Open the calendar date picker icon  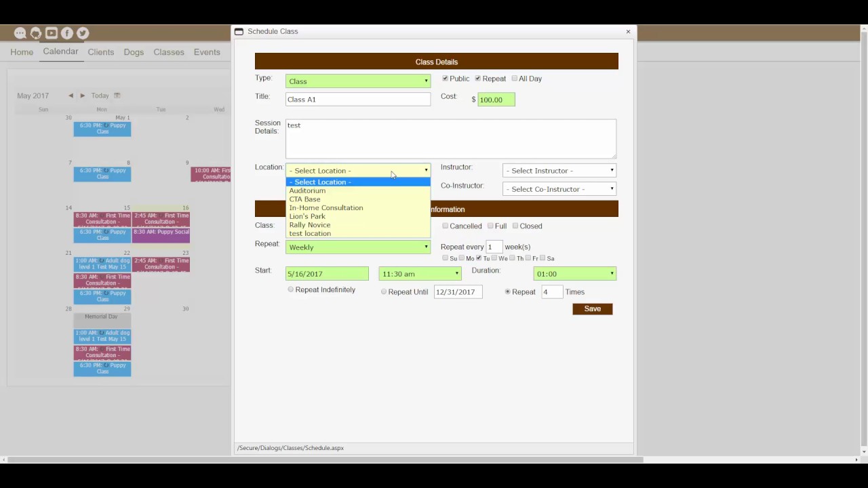coord(117,96)
